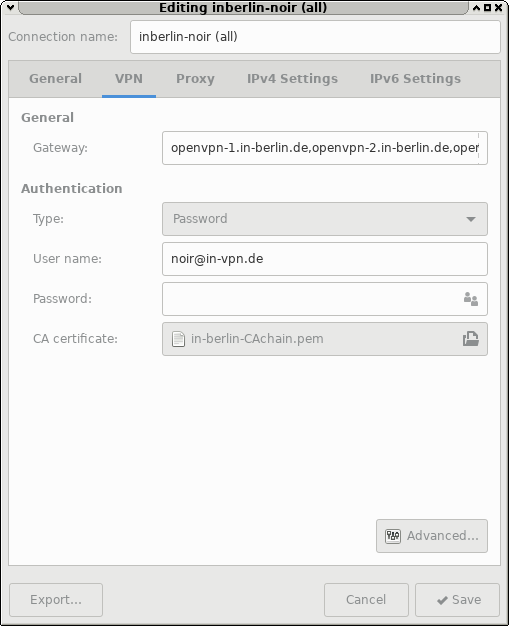Open the Proxy tab
Viewport: 509px width, 626px height.
point(195,79)
